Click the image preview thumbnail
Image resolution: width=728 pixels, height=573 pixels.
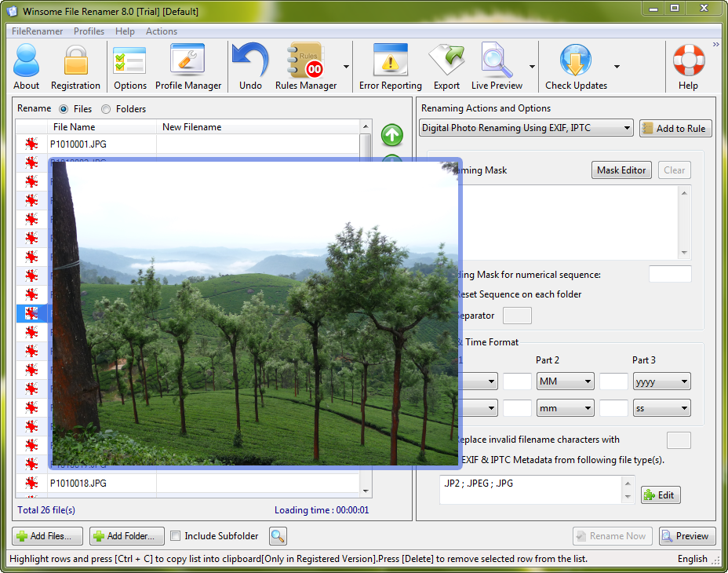255,313
